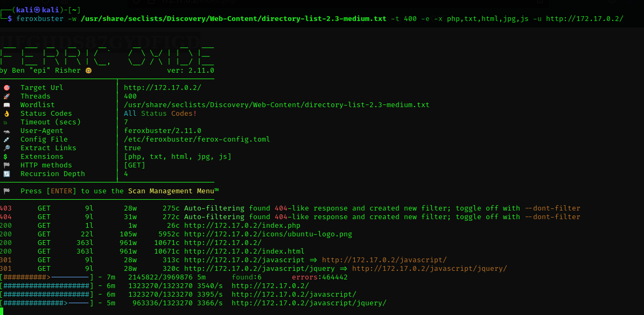Click the open book icon beside Wordlist
Viewport: 644px width, 315px height.
[x=6, y=105]
